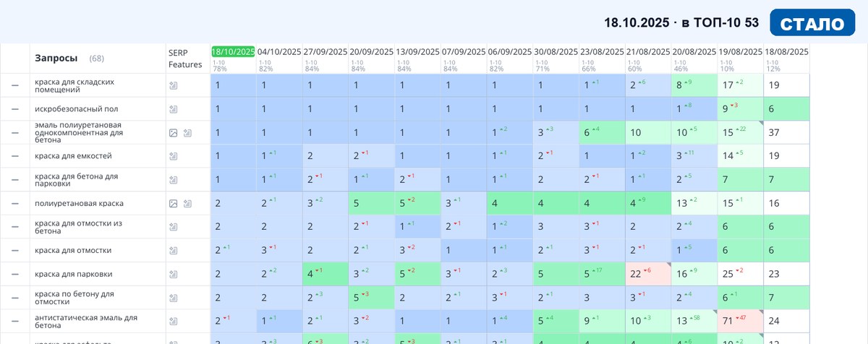
Task: Select the 06/09/2025 date column header
Action: (x=510, y=51)
